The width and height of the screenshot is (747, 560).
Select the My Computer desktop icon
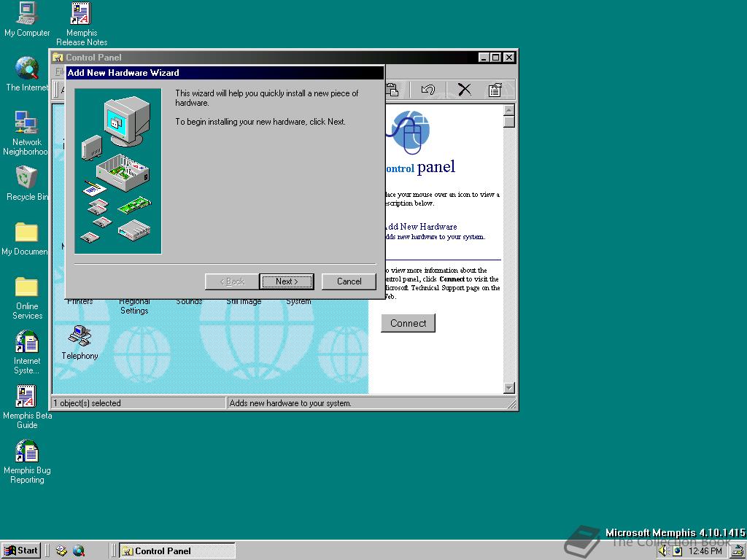[x=27, y=20]
